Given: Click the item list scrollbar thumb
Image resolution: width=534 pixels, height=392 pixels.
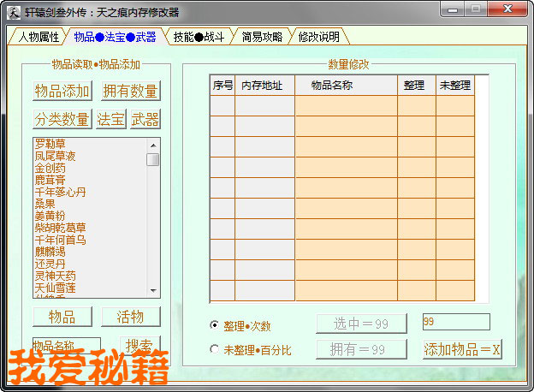Looking at the screenshot, I should 152,159.
